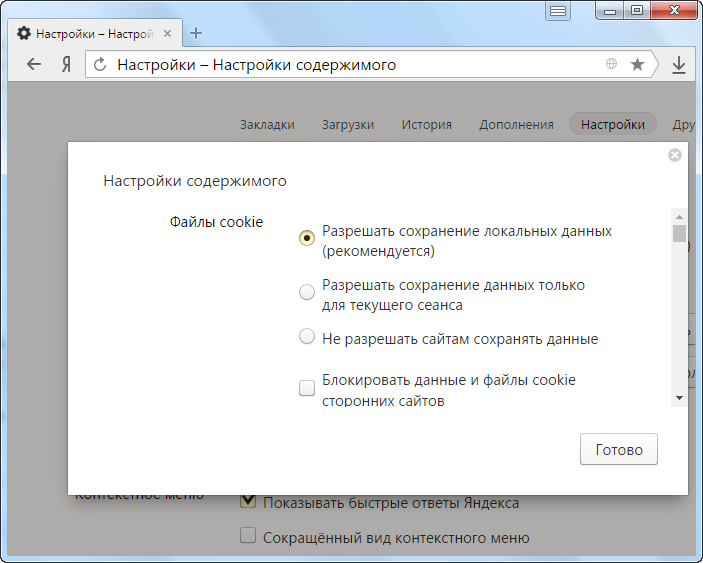Screen dimensions: 703x563
Task: Open the browser hamburger menu
Action: [x=558, y=11]
